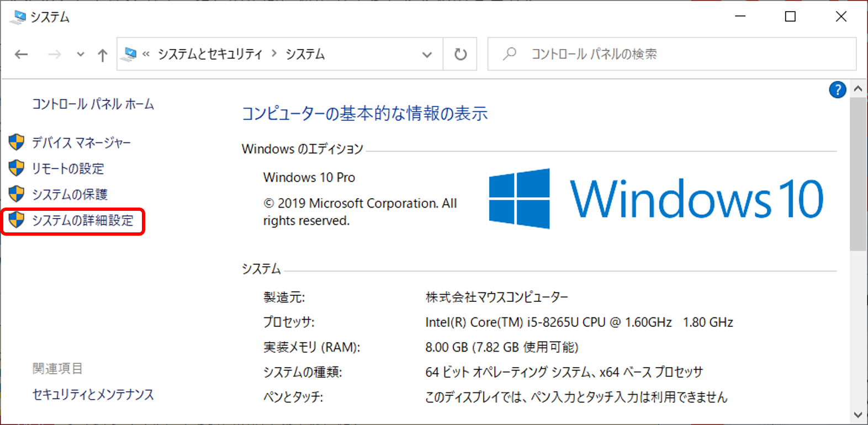The height and width of the screenshot is (425, 868).
Task: Open システムの詳細設定 link
Action: click(82, 220)
